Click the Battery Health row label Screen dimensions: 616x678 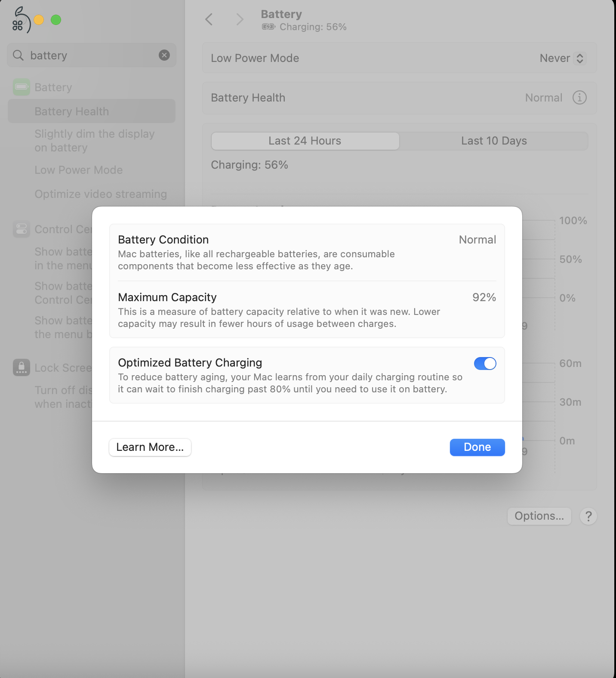pos(248,98)
